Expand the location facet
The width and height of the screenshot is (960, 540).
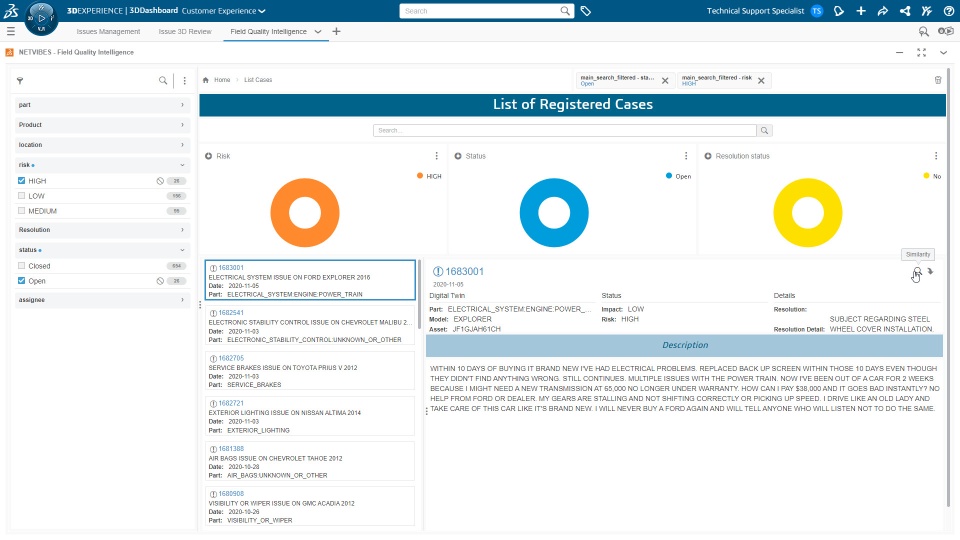point(102,145)
